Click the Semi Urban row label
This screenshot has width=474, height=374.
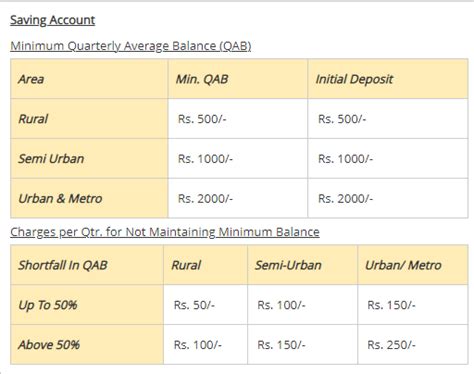89,159
